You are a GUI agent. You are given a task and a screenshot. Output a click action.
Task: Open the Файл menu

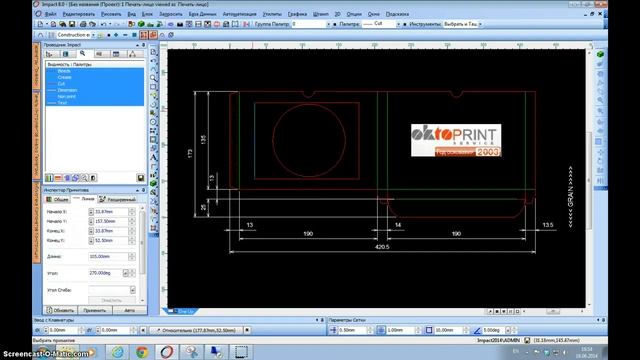coord(51,14)
